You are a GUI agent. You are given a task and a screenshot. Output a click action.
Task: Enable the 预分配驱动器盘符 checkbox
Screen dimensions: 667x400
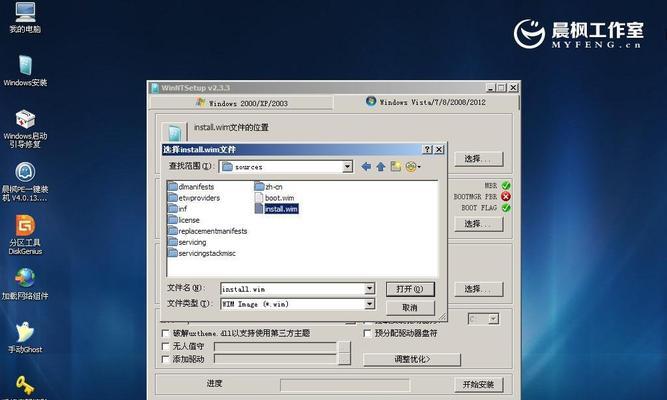pos(368,333)
